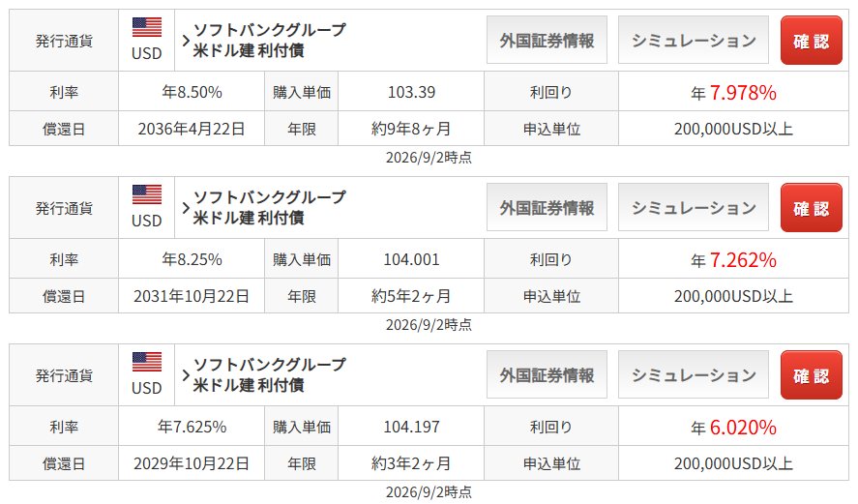
Task: Open 外国証券情報 for the 8.50% bond
Action: [x=547, y=40]
